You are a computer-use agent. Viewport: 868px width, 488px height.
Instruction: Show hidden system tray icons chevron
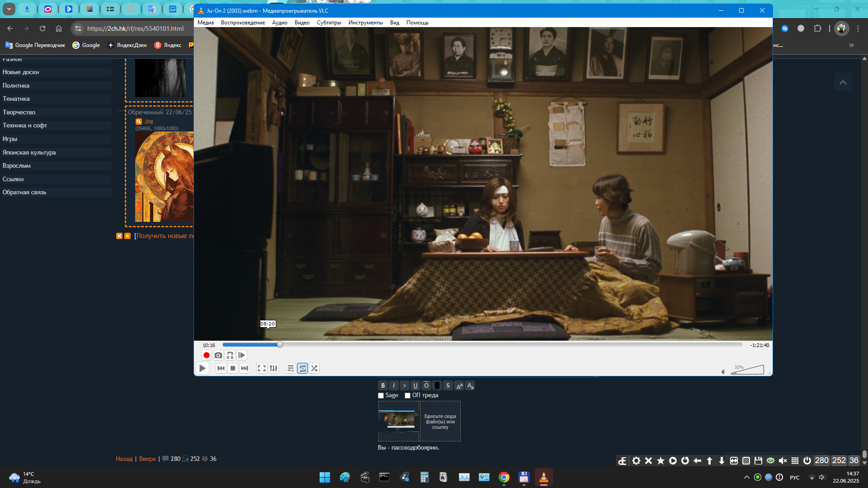pos(746,478)
